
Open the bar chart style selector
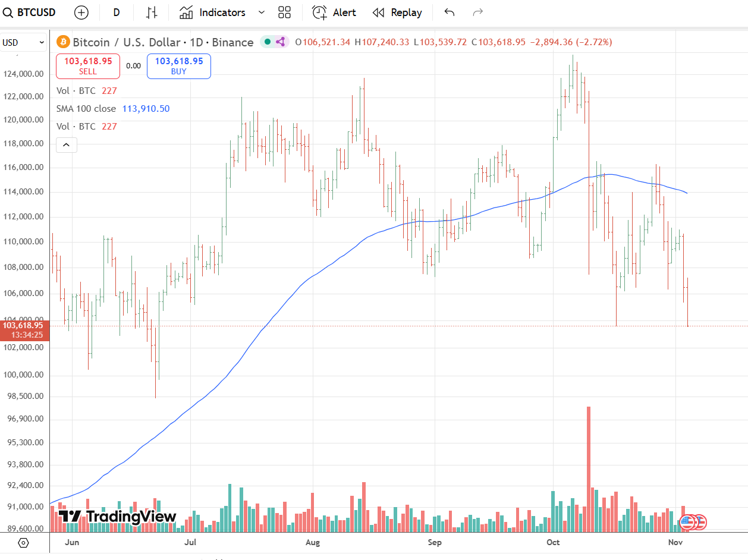pos(152,12)
